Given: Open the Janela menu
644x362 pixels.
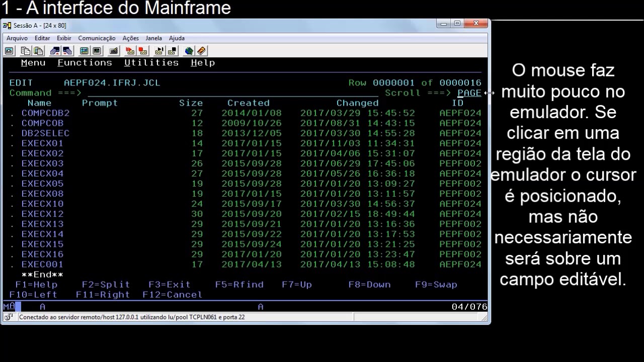Looking at the screenshot, I should pyautogui.click(x=154, y=38).
